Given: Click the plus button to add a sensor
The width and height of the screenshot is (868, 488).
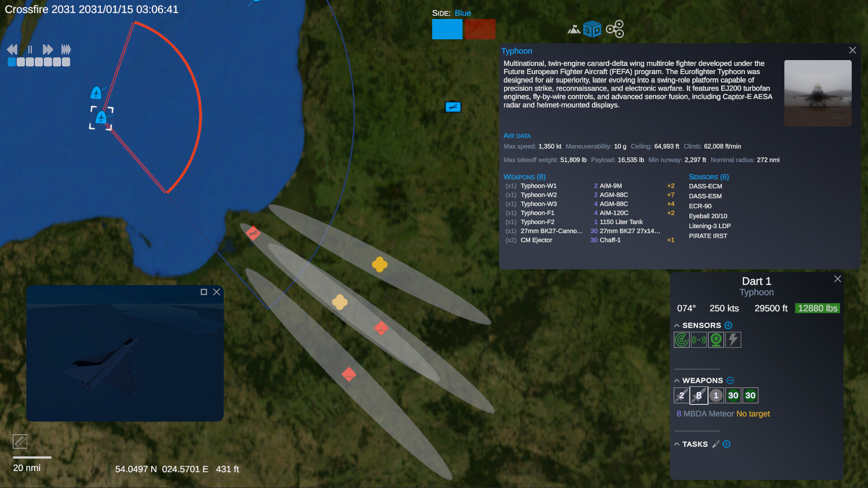Looking at the screenshot, I should click(728, 325).
